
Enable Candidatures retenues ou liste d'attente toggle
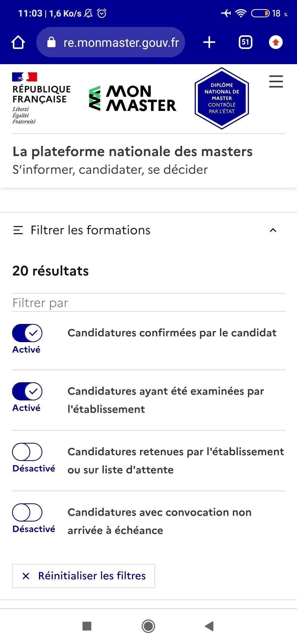pos(27,452)
